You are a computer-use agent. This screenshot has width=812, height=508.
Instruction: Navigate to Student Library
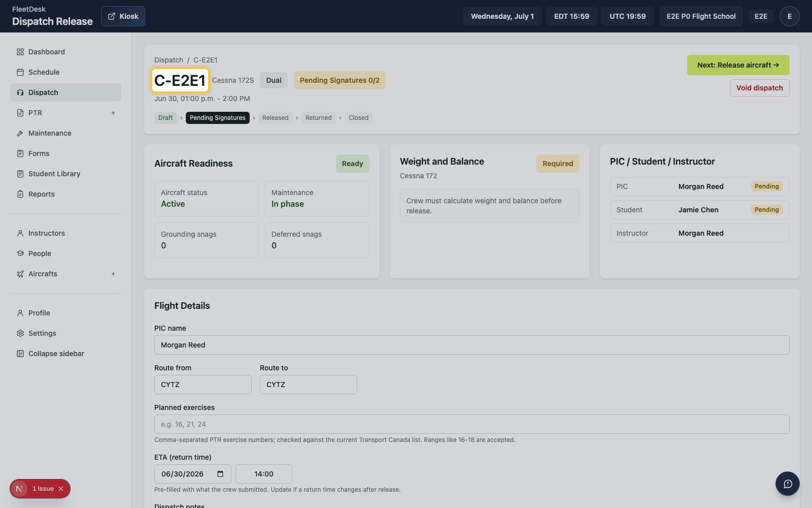pyautogui.click(x=65, y=174)
